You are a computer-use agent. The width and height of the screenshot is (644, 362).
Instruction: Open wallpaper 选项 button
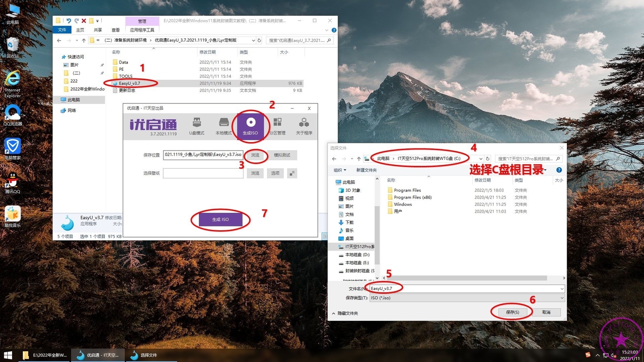(275, 173)
